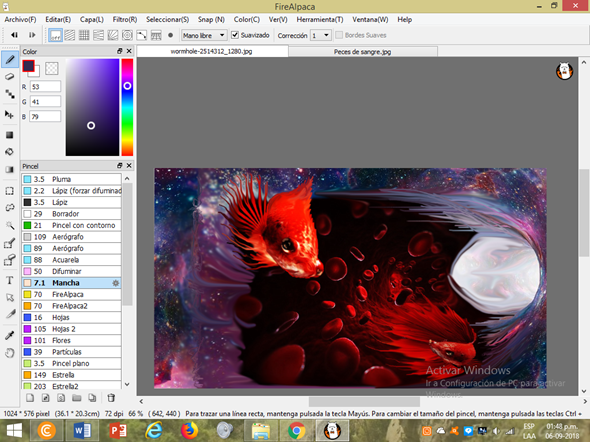Viewport: 590px width, 442px height.
Task: Select the Pincel con contorno brush
Action: (71, 225)
